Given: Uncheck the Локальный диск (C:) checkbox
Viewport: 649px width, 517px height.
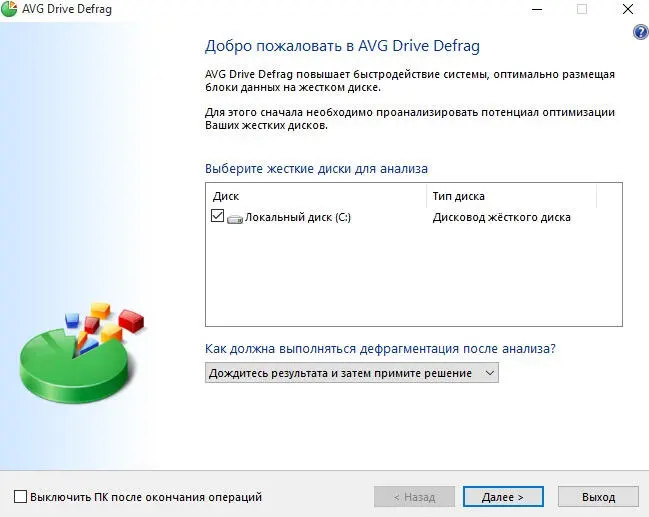Looking at the screenshot, I should click(217, 216).
